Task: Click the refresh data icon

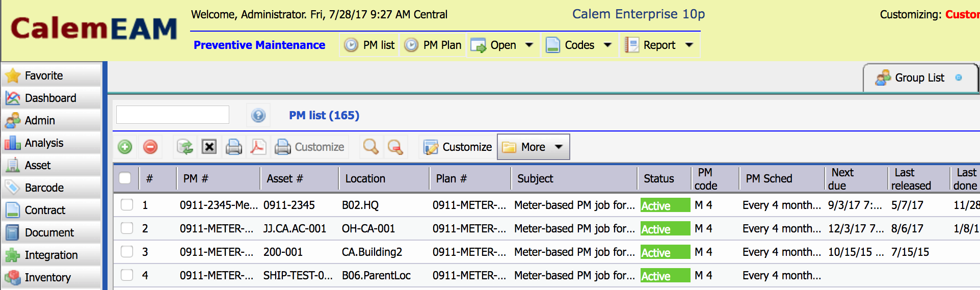Action: (x=184, y=147)
